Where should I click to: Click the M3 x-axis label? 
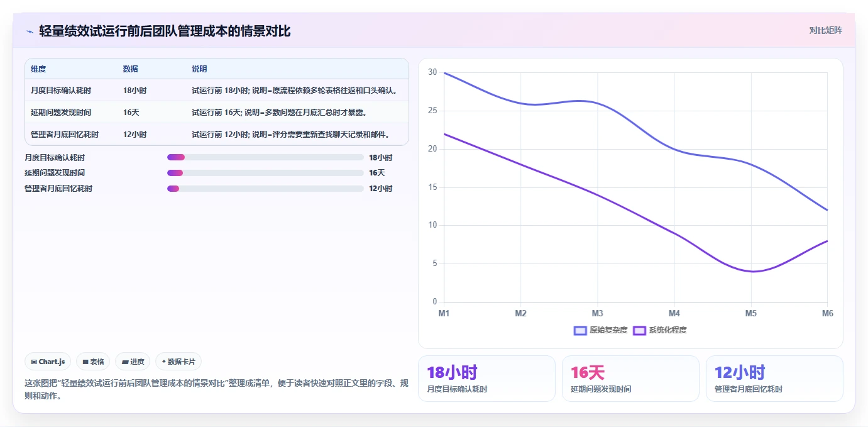(x=597, y=313)
